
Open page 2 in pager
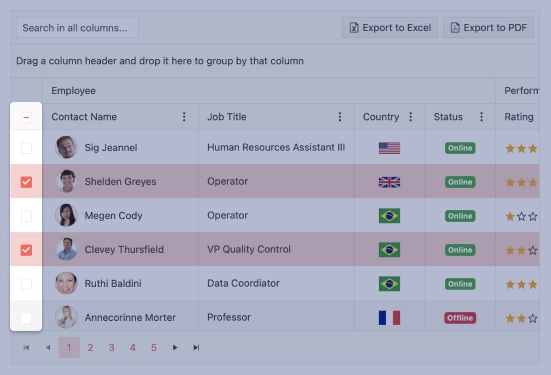[x=90, y=348]
